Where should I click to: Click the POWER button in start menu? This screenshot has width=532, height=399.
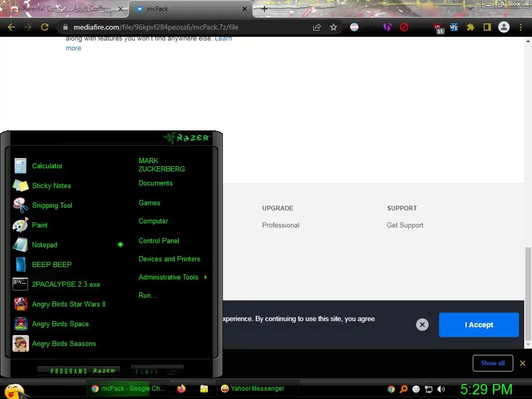tap(157, 371)
